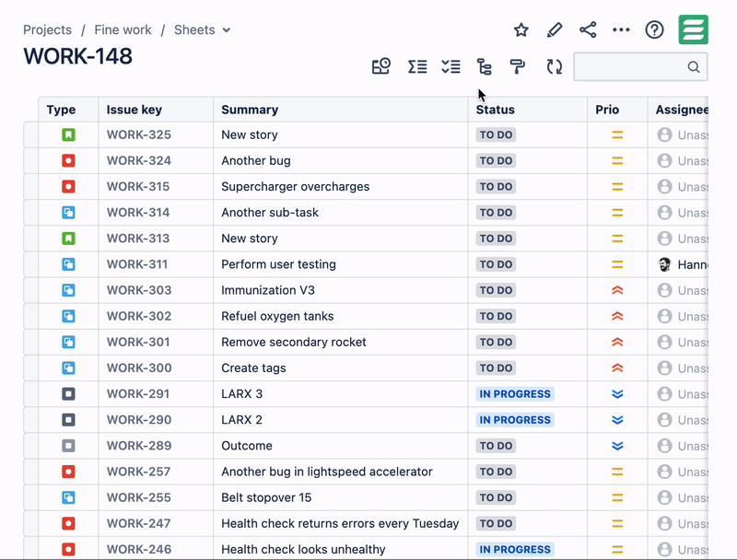Open the Projects breadcrumb link

(x=46, y=29)
